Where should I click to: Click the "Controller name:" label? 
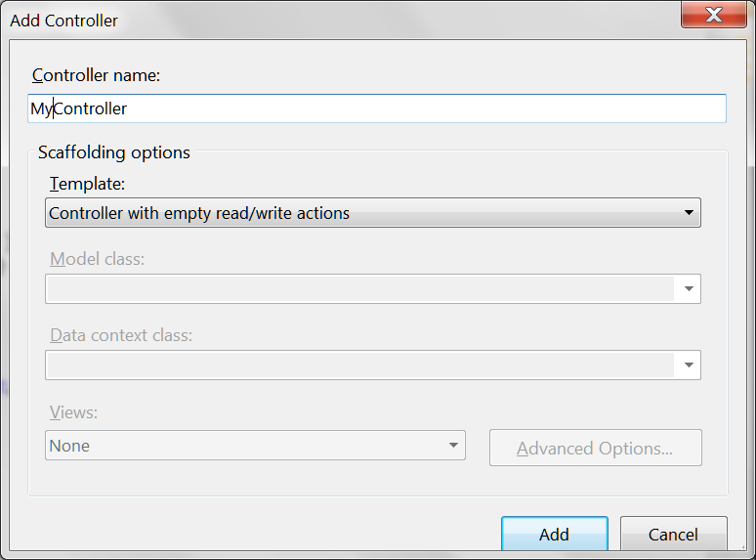point(96,75)
